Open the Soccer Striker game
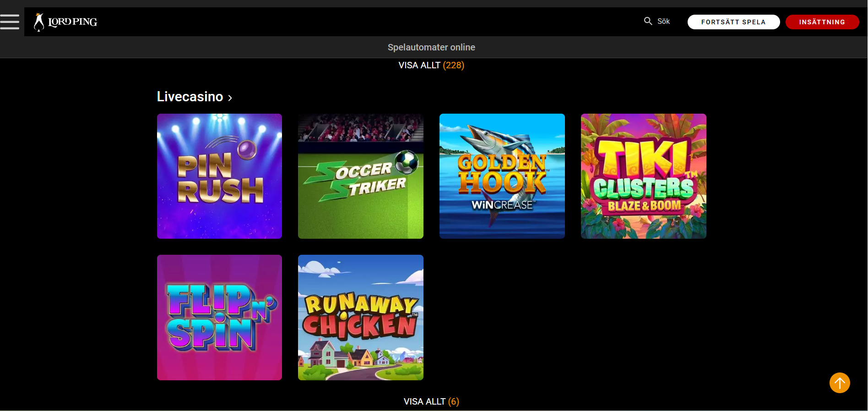This screenshot has width=868, height=411. point(361,176)
